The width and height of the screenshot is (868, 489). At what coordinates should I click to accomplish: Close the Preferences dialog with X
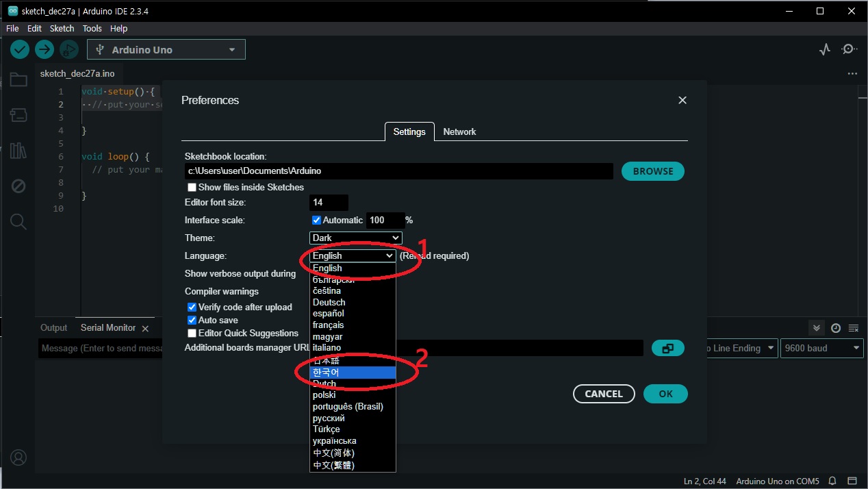tap(682, 100)
